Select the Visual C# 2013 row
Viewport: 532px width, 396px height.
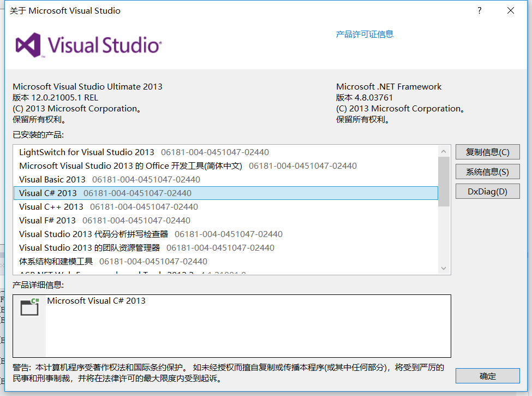pyautogui.click(x=226, y=193)
